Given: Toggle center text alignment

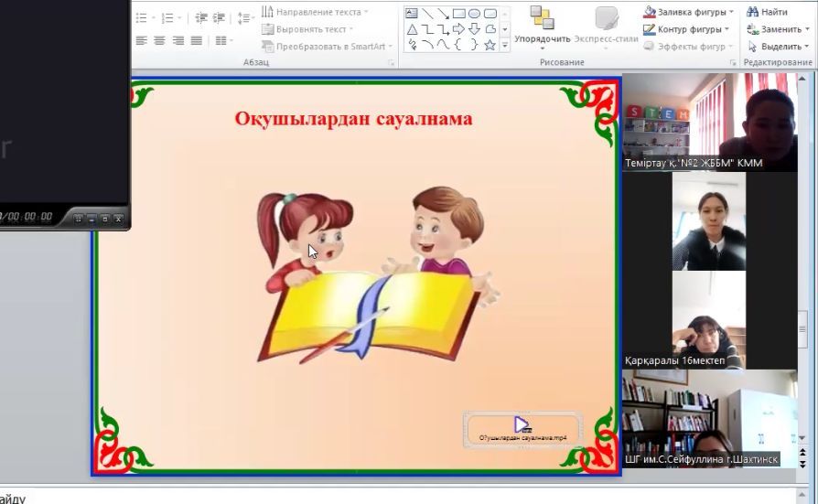Looking at the screenshot, I should (159, 41).
